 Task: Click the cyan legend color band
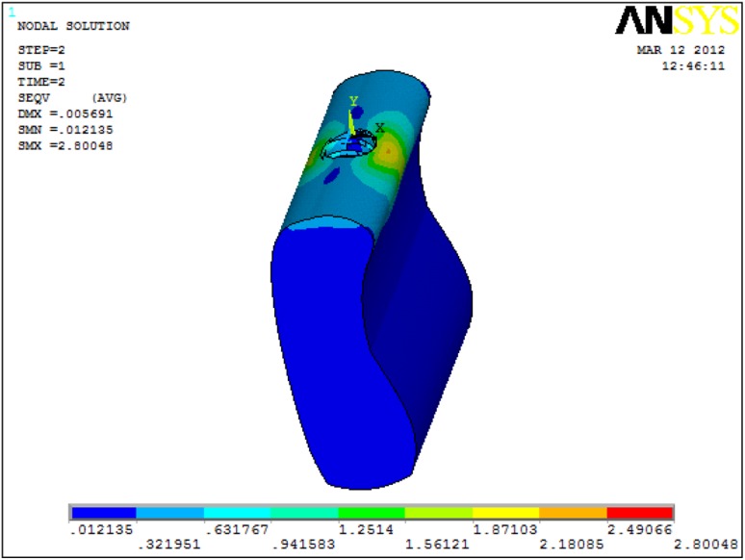237,513
